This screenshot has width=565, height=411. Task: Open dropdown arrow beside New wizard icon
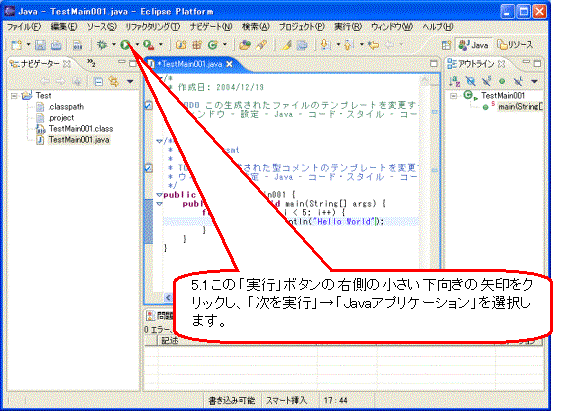(x=28, y=45)
